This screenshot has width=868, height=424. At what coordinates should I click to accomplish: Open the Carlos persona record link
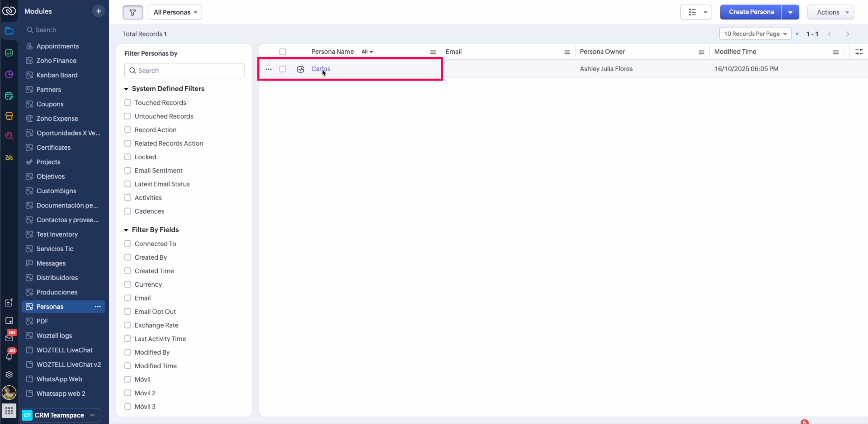tap(320, 69)
